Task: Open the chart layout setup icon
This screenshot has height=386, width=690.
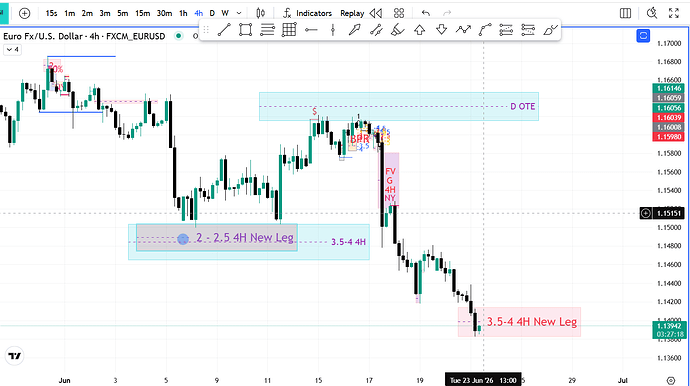Action: [625, 13]
